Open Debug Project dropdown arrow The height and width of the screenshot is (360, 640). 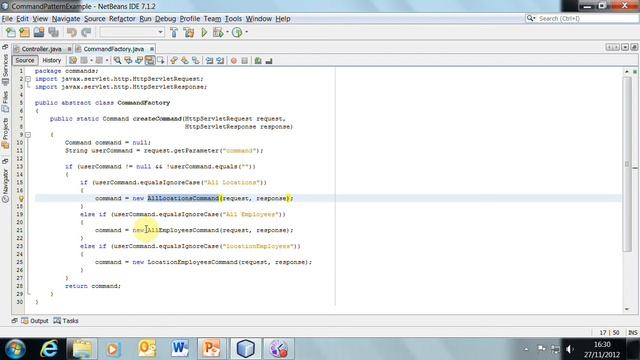click(x=227, y=32)
